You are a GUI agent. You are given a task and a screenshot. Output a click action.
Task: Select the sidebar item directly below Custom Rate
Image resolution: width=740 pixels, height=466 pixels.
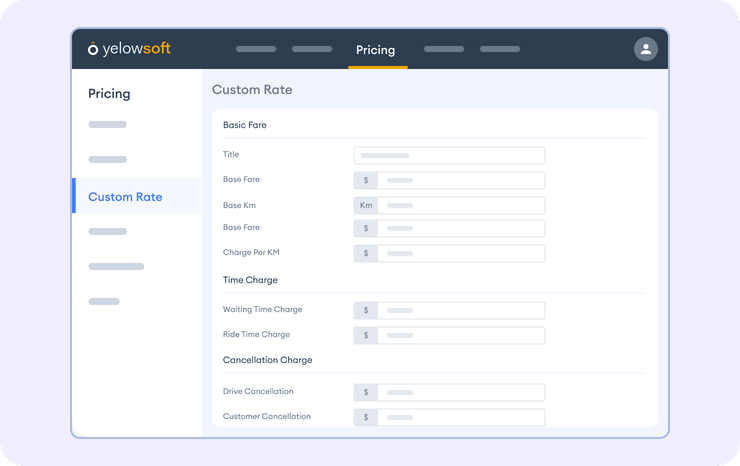(108, 231)
